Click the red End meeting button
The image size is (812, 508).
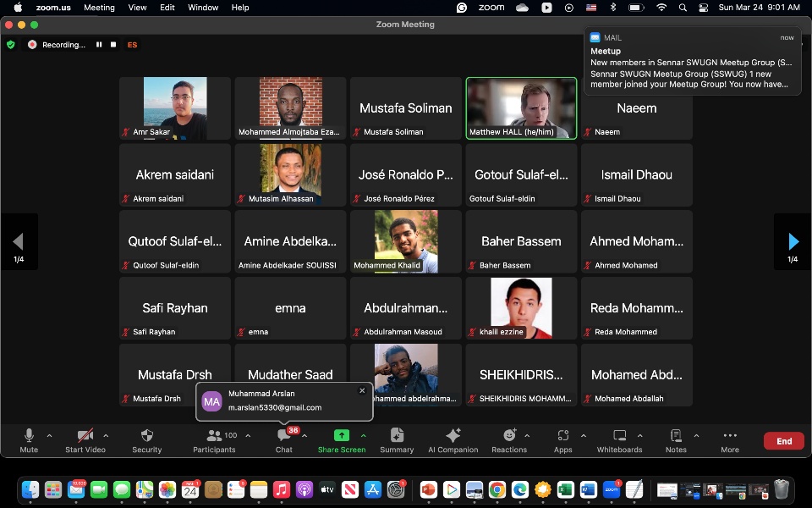point(784,441)
